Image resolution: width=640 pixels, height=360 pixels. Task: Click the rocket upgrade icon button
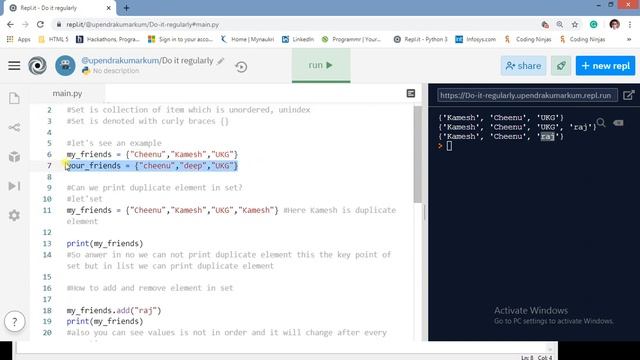pos(561,66)
